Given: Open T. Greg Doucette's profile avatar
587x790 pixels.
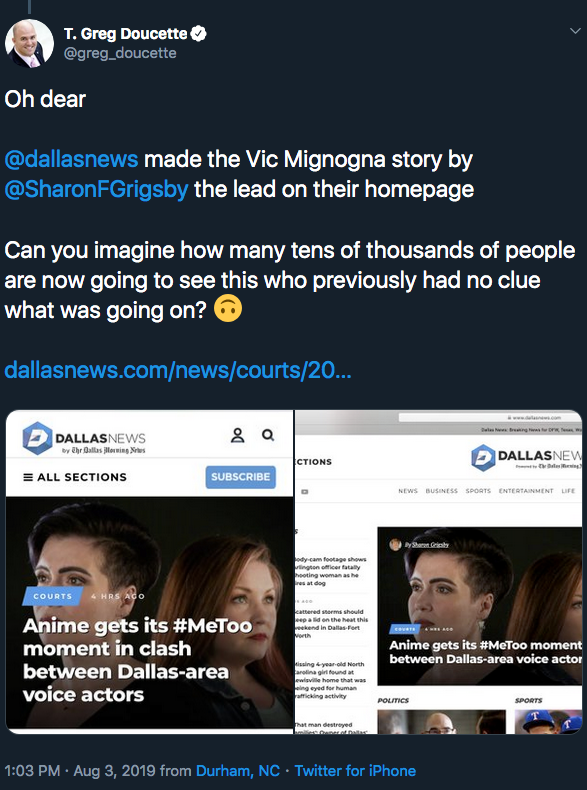Looking at the screenshot, I should click(x=29, y=44).
